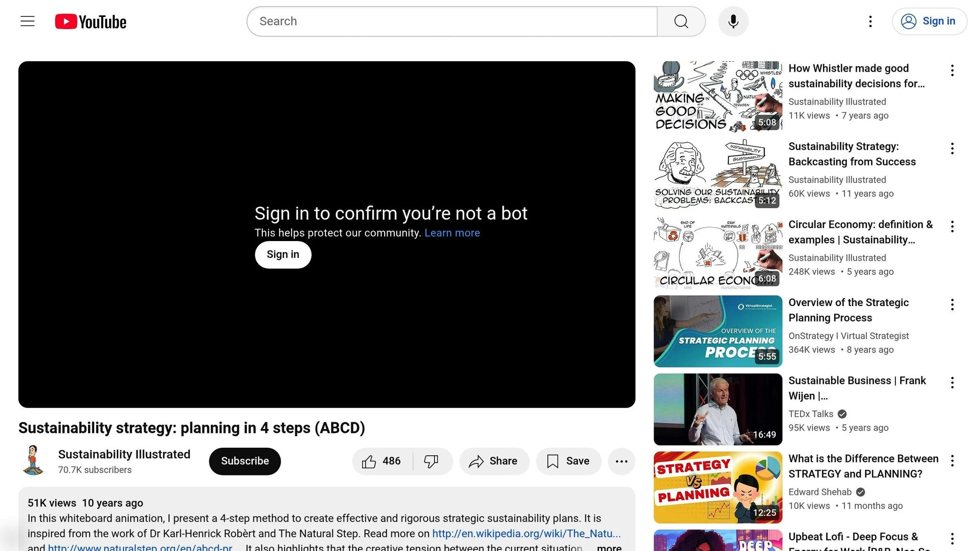
Task: Click 'TEDx Talks' channel name
Action: point(811,414)
